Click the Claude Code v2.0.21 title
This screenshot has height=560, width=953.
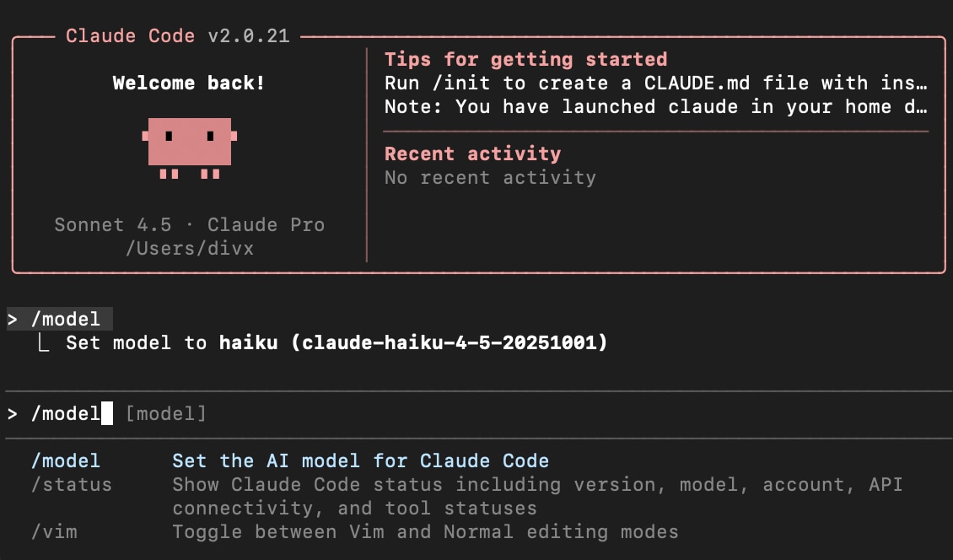(x=177, y=36)
